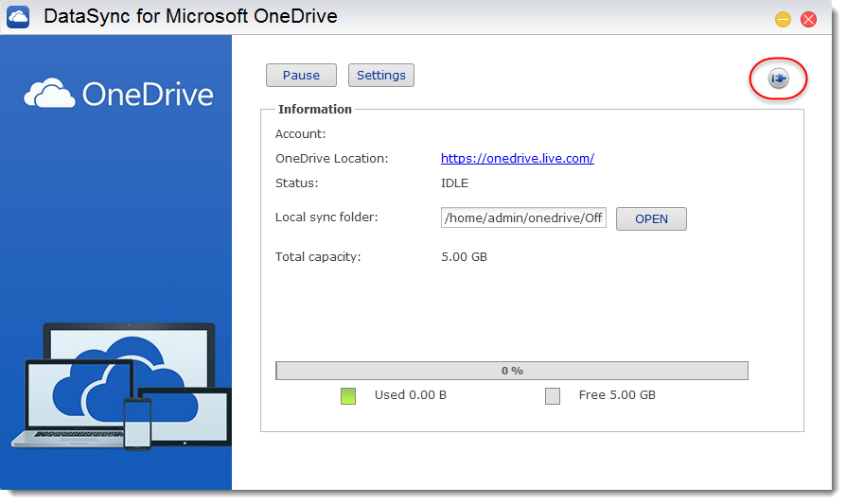Click the 0 % storage usage progress bar
The image size is (846, 504).
(512, 371)
